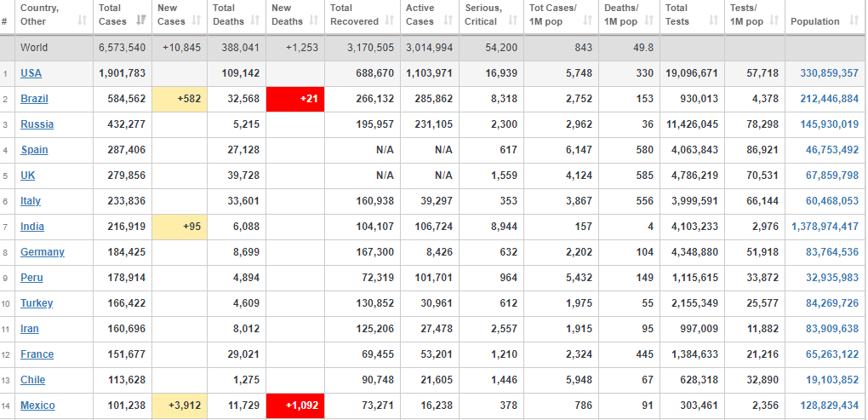Open the Germany country link
Viewport: 868px width, 420px height.
tap(43, 251)
